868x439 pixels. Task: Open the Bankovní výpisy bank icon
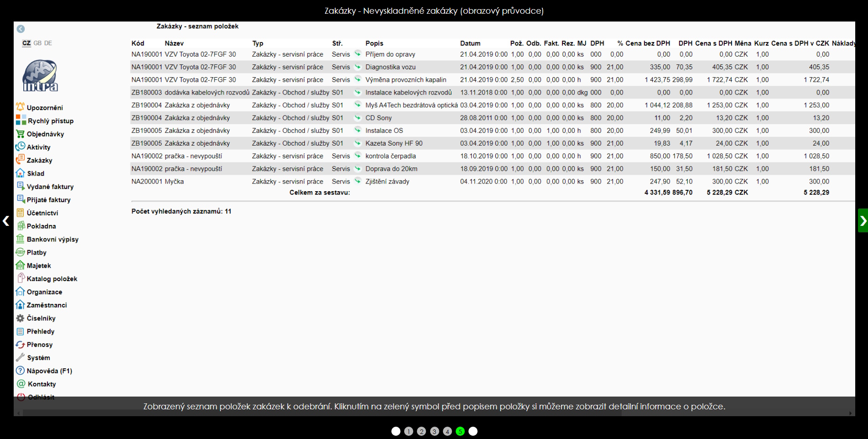coord(20,239)
